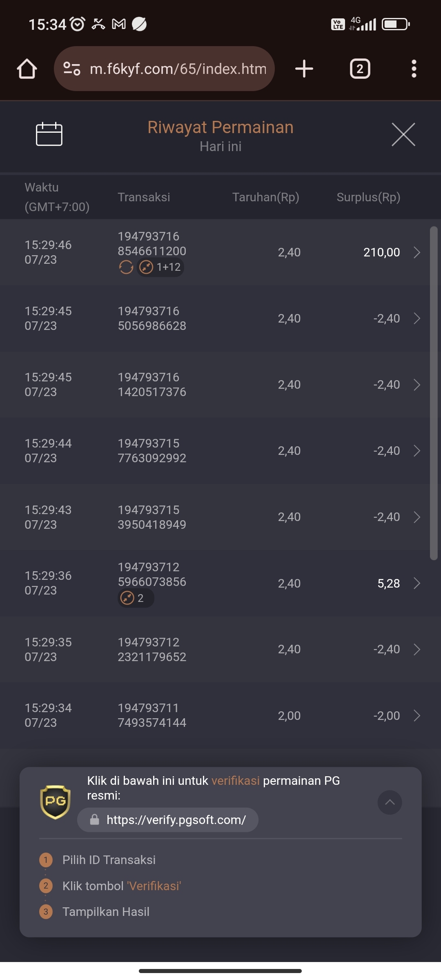Collapse the PG verification info panel
This screenshot has height=980, width=441.
pyautogui.click(x=390, y=802)
